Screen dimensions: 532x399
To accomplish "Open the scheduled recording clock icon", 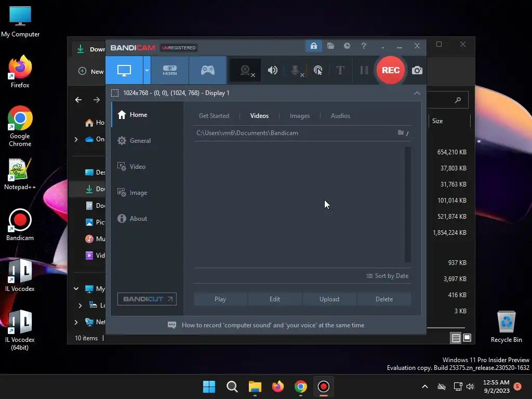I will 347,46.
